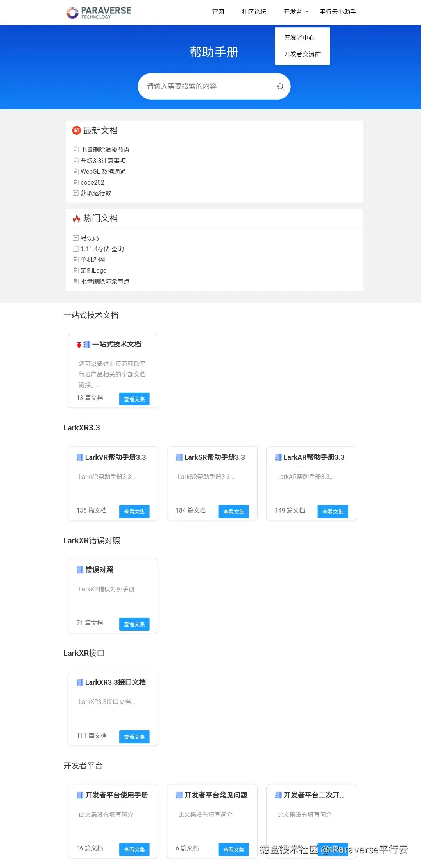
Task: Open 批量删除渲染节点 under 最新文档
Action: [105, 150]
